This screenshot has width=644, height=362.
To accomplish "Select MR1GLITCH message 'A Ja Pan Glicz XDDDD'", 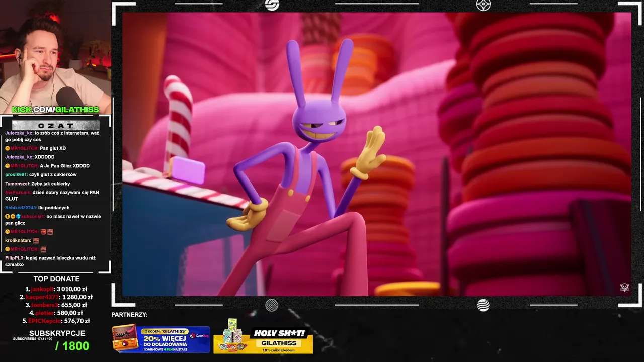I will click(x=47, y=166).
